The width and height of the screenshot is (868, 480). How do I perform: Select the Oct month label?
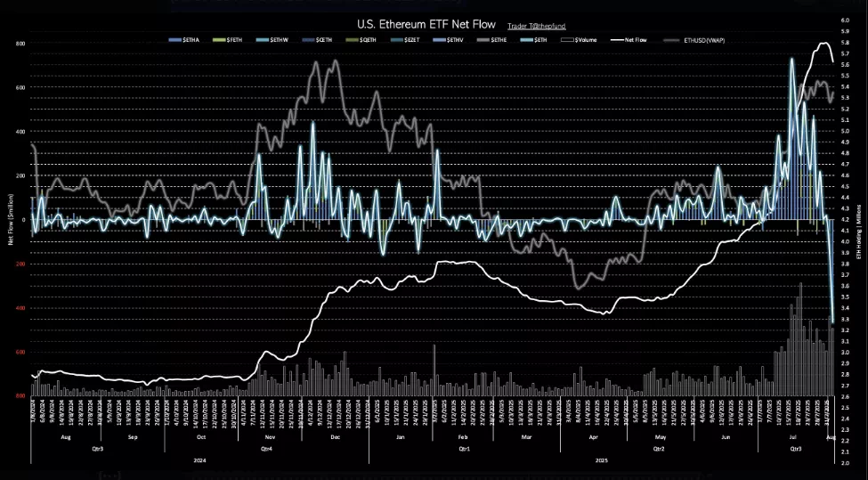click(x=201, y=437)
